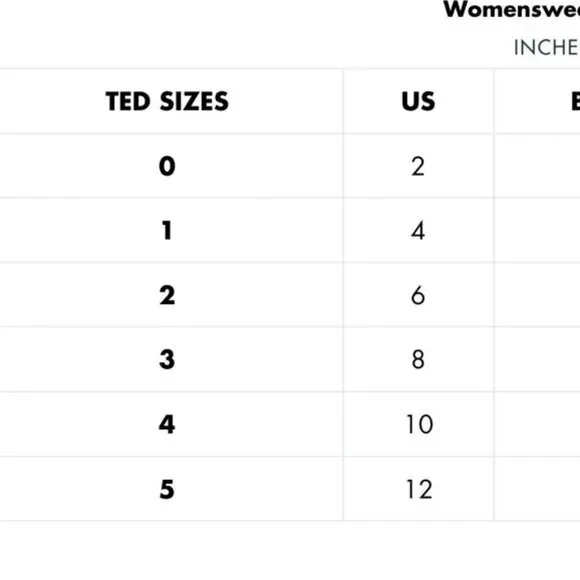Click the US size 10 cell
This screenshot has width=580, height=580.
coord(418,424)
